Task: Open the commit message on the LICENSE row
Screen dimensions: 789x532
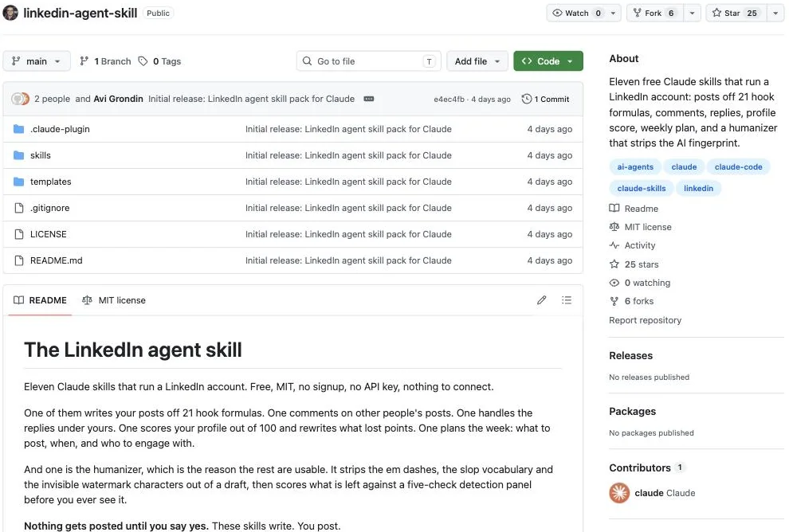Action: pyautogui.click(x=348, y=234)
